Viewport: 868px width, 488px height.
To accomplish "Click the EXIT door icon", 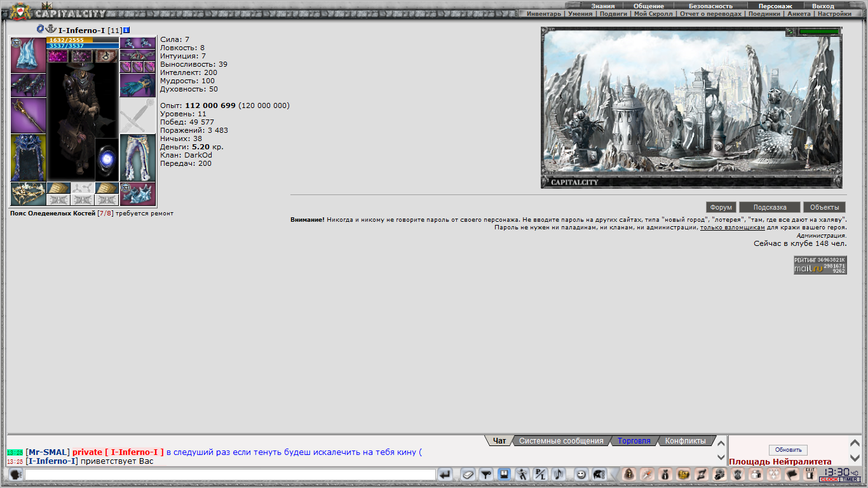I will [810, 474].
